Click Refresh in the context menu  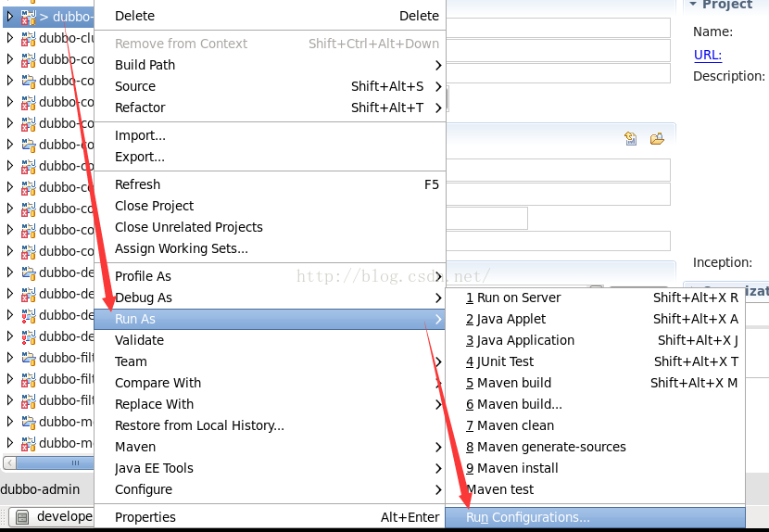point(137,184)
